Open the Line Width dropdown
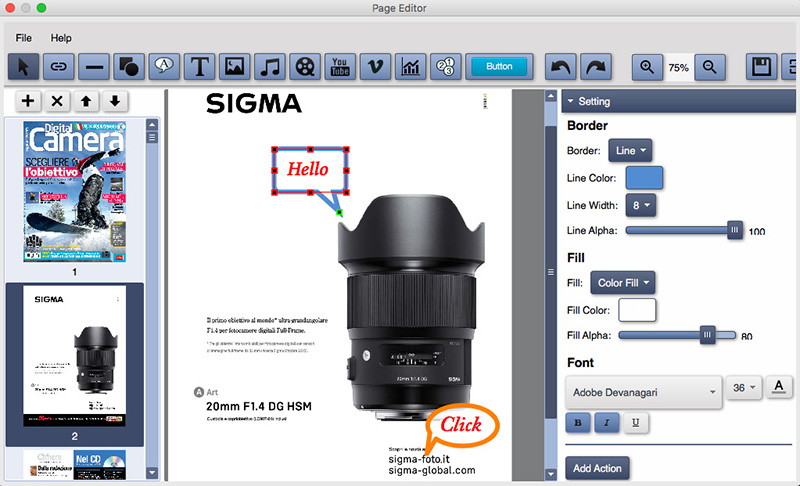The width and height of the screenshot is (800, 486). (641, 205)
